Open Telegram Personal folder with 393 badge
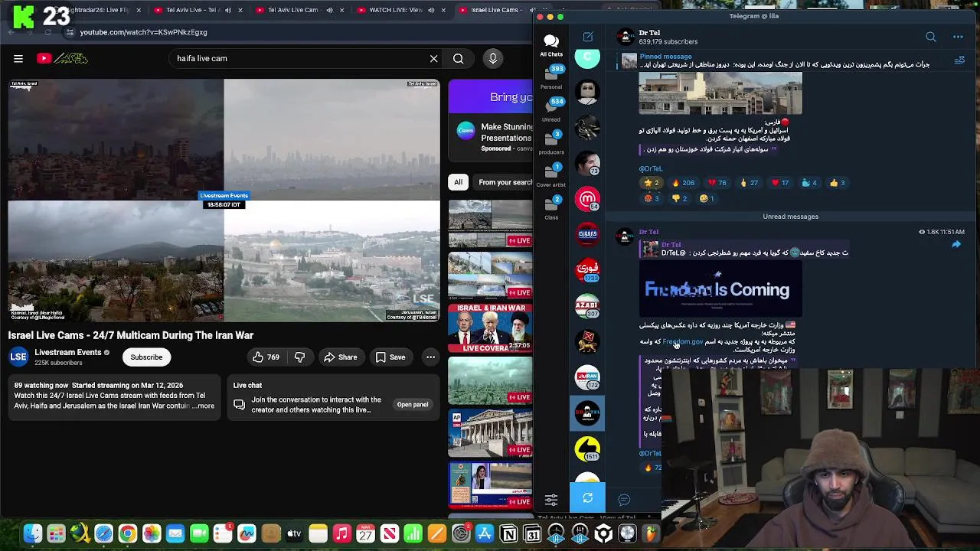The image size is (980, 551). [x=551, y=77]
